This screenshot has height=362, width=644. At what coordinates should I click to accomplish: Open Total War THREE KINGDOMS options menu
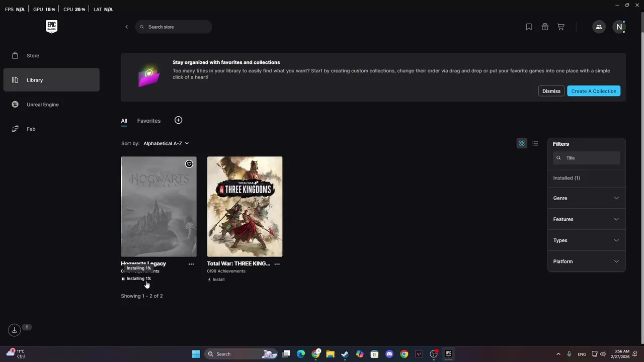point(277,263)
